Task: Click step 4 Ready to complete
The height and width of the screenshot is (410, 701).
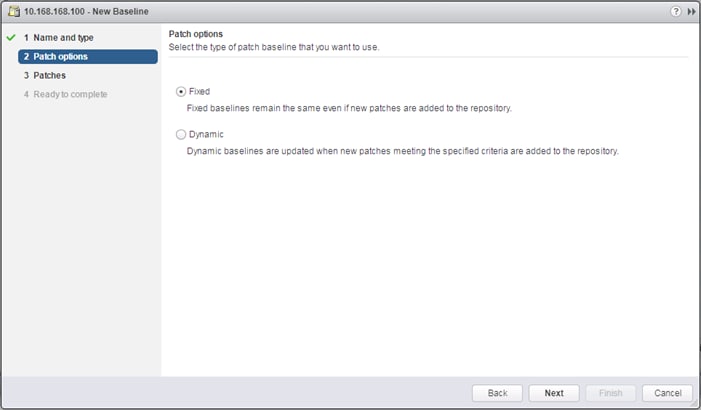Action: click(x=65, y=94)
